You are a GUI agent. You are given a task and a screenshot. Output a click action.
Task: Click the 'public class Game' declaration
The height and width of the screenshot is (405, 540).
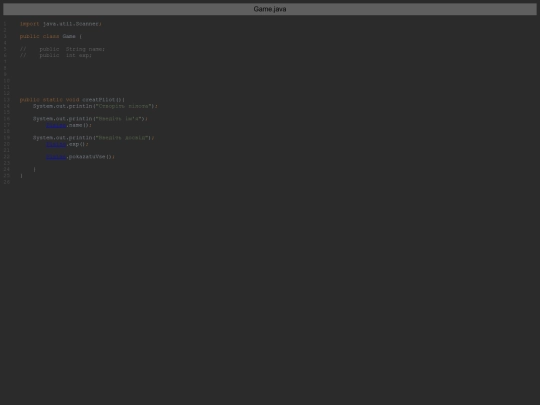click(x=51, y=37)
